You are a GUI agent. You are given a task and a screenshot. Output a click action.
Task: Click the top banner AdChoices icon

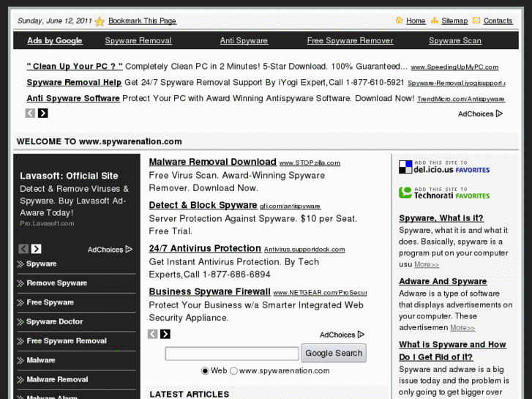click(499, 113)
